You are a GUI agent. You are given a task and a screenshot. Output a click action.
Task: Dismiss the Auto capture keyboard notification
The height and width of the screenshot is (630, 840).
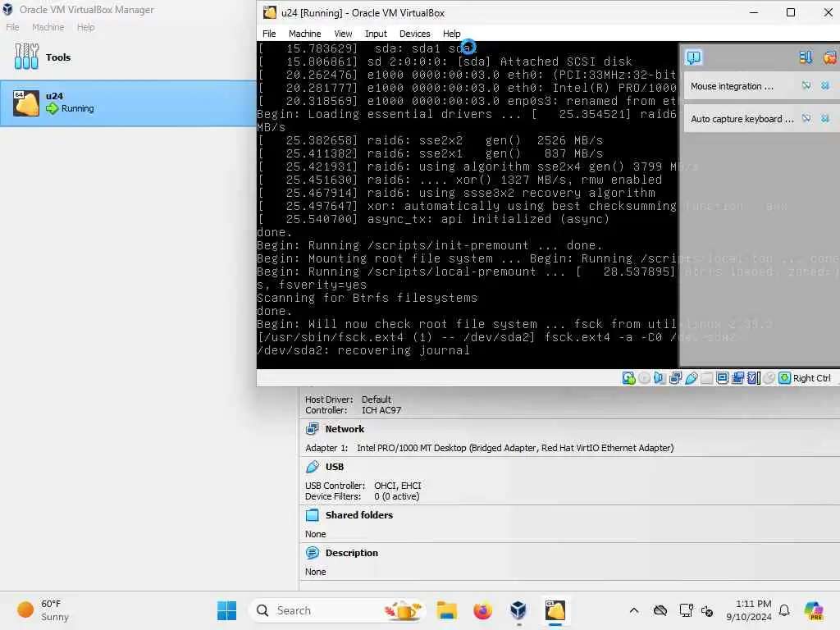[825, 118]
